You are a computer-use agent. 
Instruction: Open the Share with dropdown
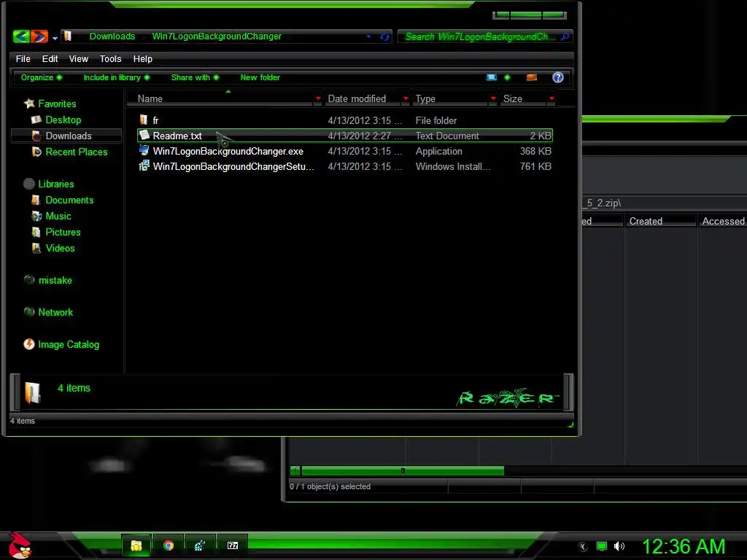195,77
